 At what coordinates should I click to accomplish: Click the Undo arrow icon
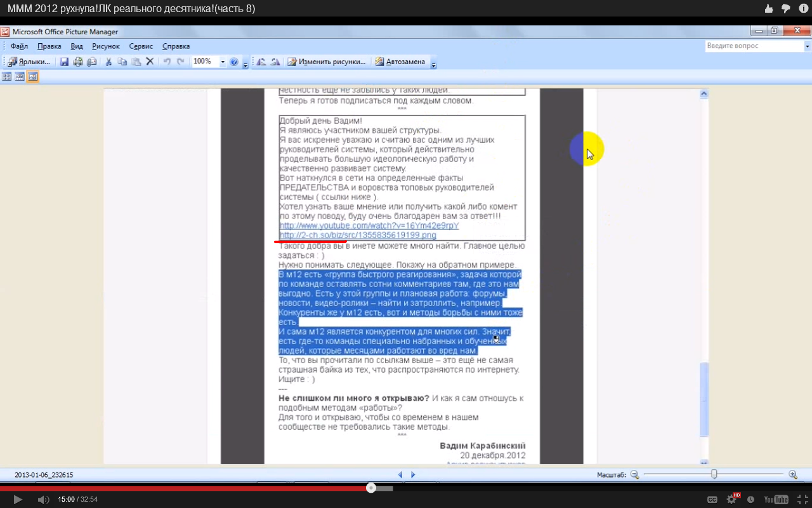coord(167,62)
